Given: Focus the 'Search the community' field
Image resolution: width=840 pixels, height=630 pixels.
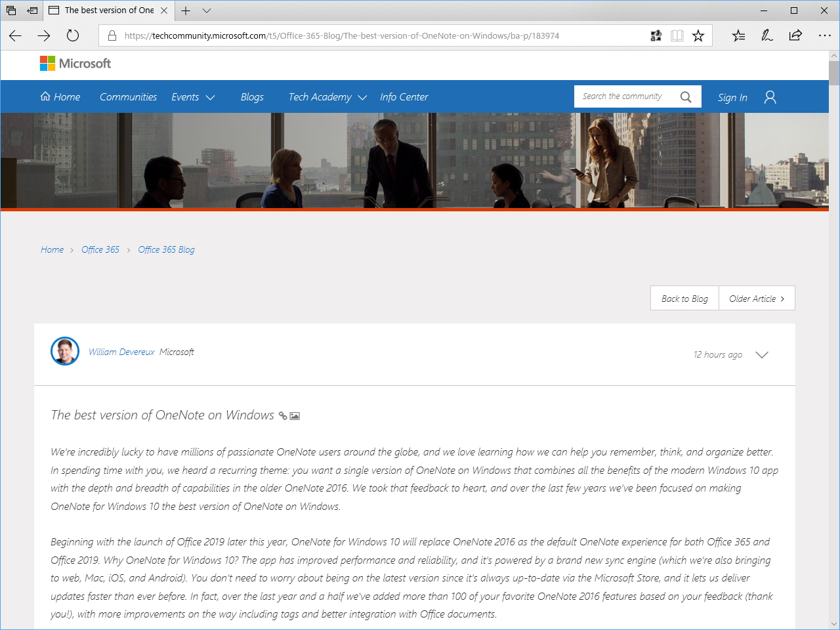Looking at the screenshot, I should [624, 96].
